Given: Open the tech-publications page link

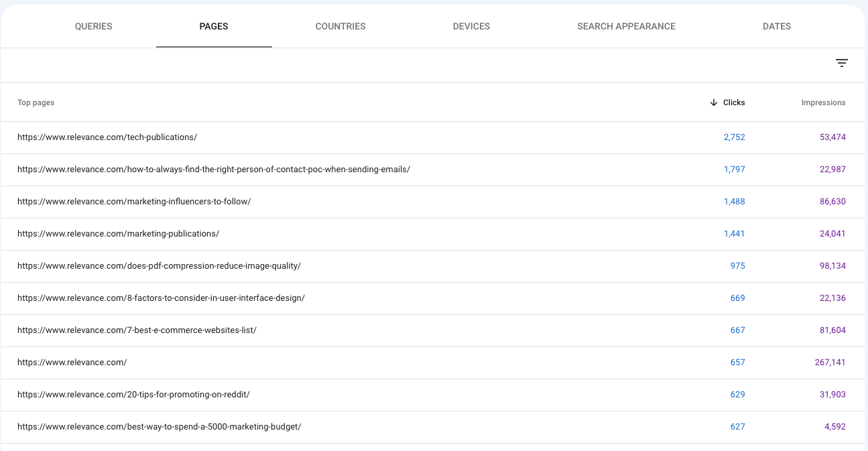Looking at the screenshot, I should click(107, 137).
